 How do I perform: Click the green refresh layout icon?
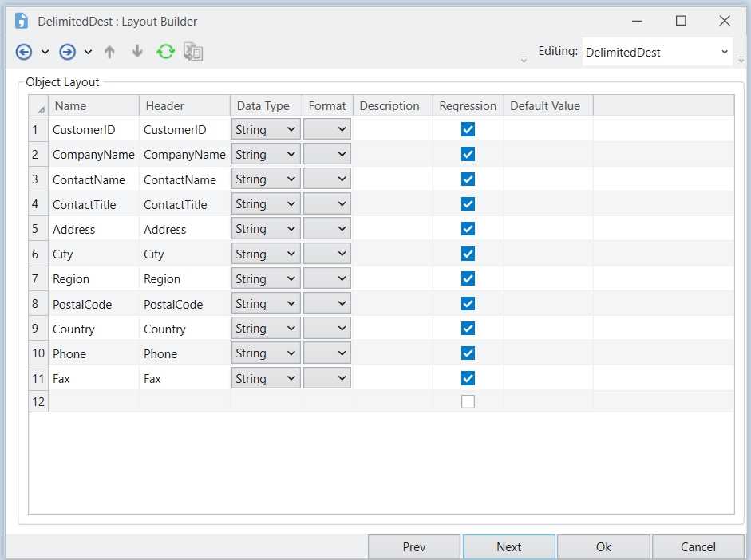pyautogui.click(x=165, y=52)
